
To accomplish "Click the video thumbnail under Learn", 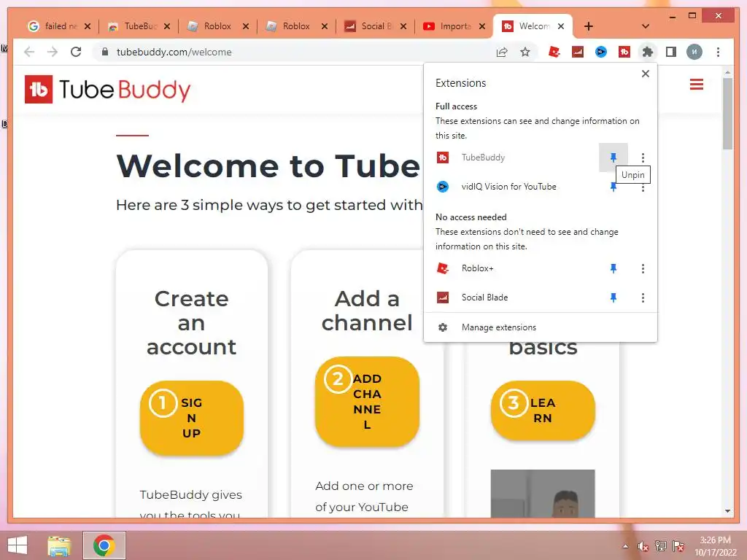I will (543, 494).
